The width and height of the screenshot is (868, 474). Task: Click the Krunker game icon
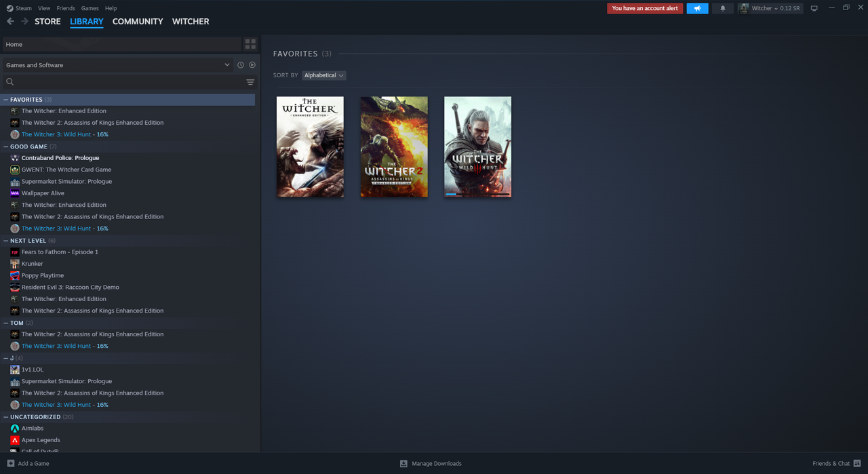(15, 264)
